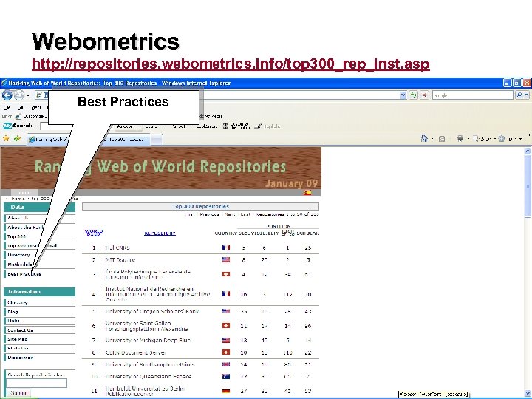532x399 pixels.
Task: Sort table by World Rank header
Action: point(94,233)
